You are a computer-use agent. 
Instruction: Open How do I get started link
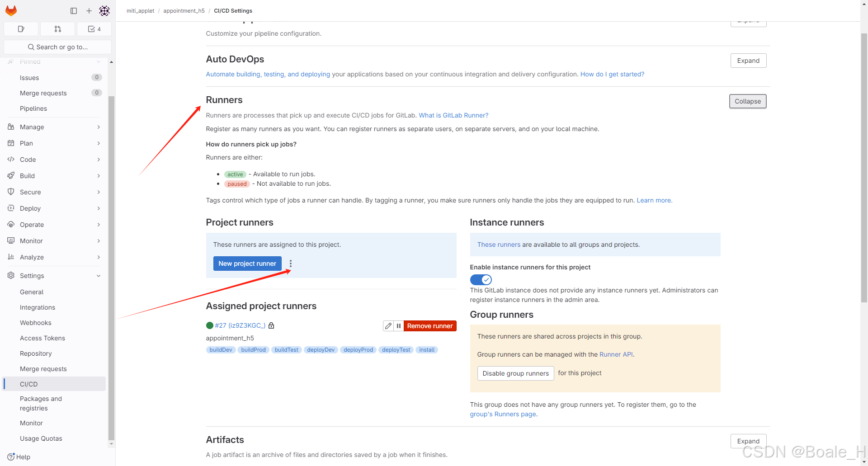point(612,74)
